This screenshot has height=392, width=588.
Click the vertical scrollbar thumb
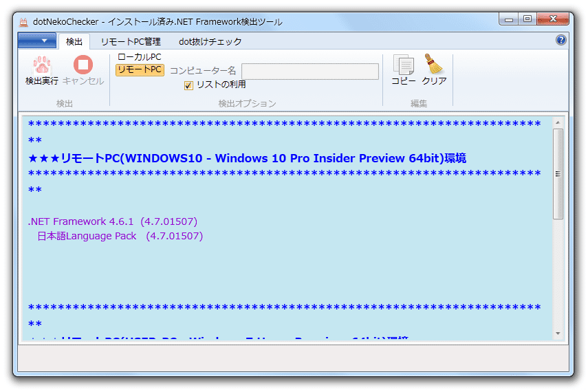558,174
